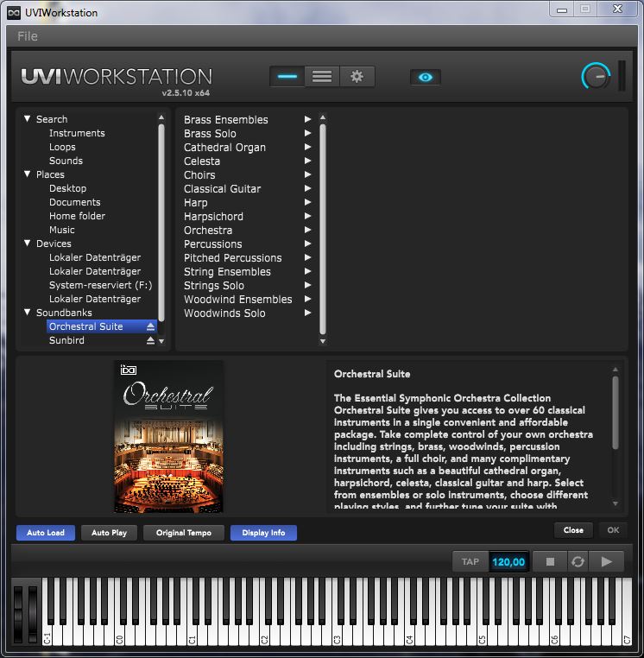Image resolution: width=644 pixels, height=658 pixels.
Task: Select String Ensembles category
Action: [x=227, y=272]
